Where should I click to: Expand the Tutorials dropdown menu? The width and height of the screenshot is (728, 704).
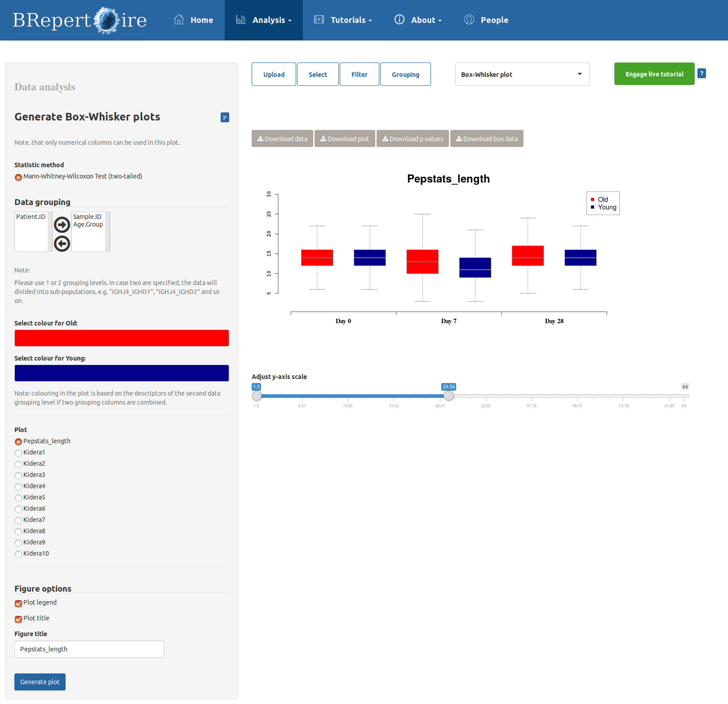(343, 20)
